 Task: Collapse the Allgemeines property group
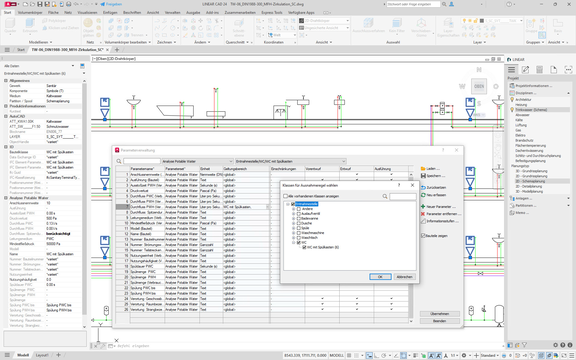[6, 80]
